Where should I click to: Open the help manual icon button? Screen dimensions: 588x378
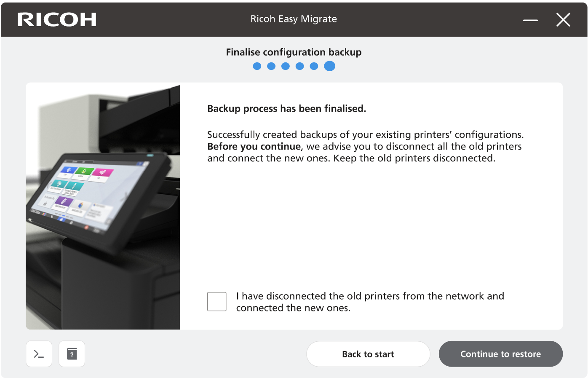point(72,354)
